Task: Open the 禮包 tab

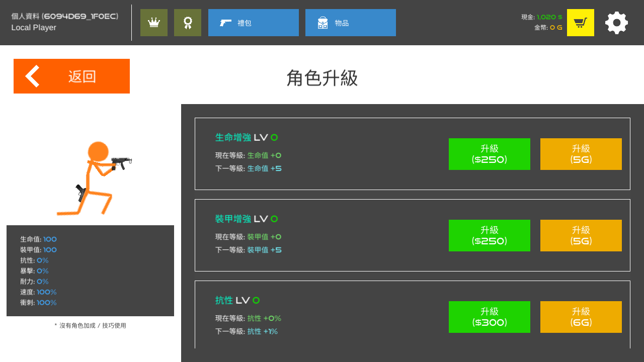Action: (x=254, y=23)
